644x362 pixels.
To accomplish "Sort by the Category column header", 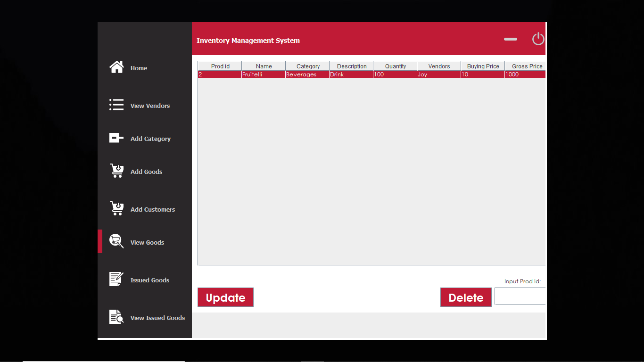I will [307, 66].
